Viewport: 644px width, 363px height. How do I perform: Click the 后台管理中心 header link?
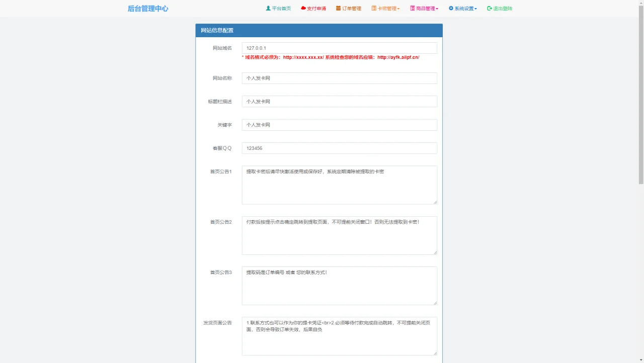[x=148, y=9]
